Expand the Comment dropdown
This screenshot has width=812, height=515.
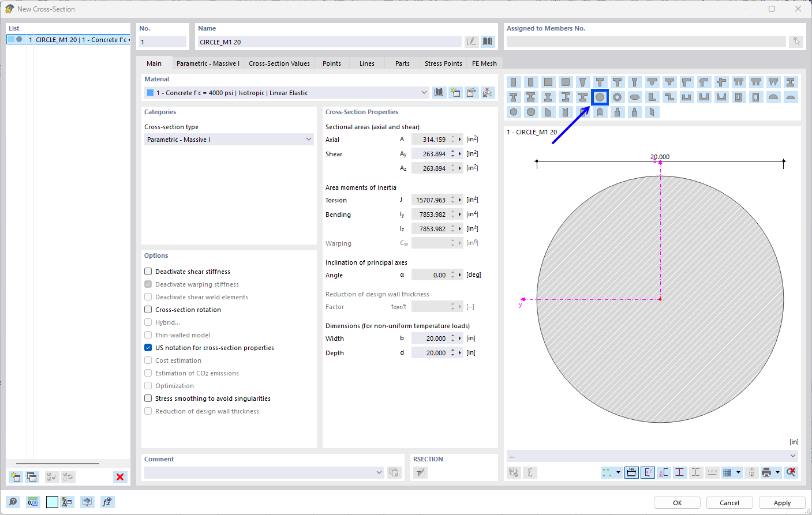click(x=379, y=472)
